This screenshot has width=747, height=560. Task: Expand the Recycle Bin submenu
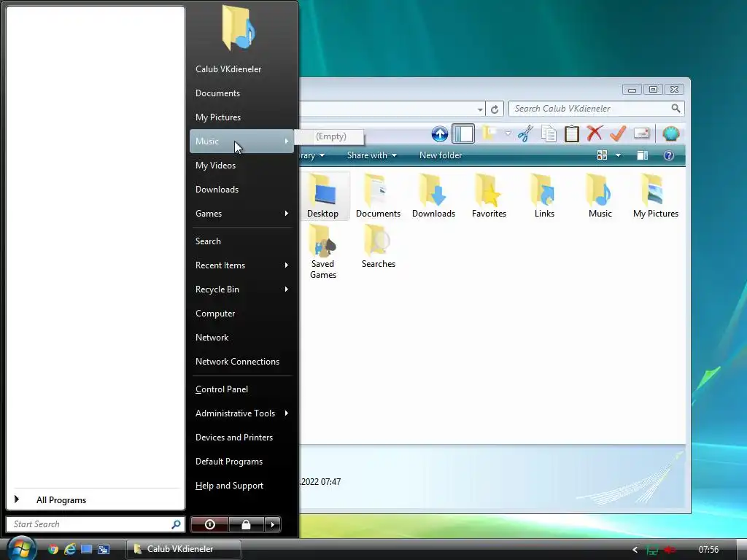(241, 289)
